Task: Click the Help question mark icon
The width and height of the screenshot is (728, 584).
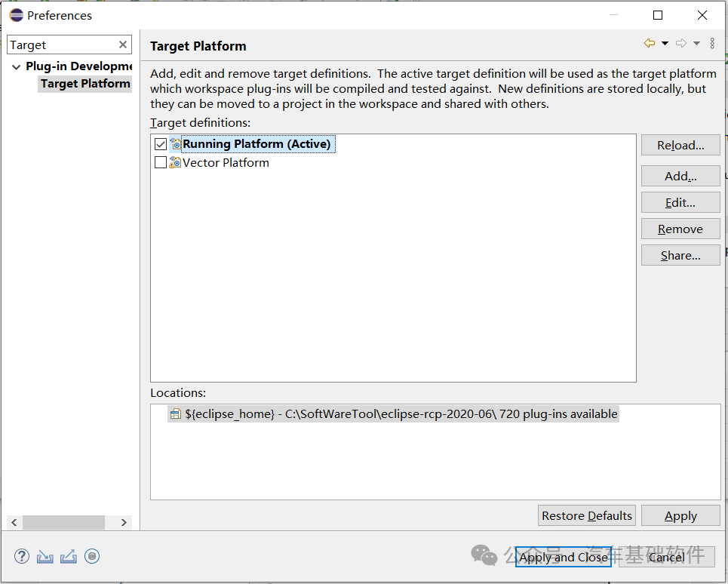Action: 21,556
